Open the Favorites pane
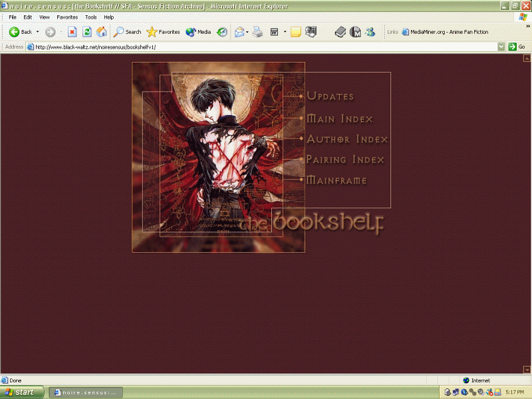 [x=163, y=31]
